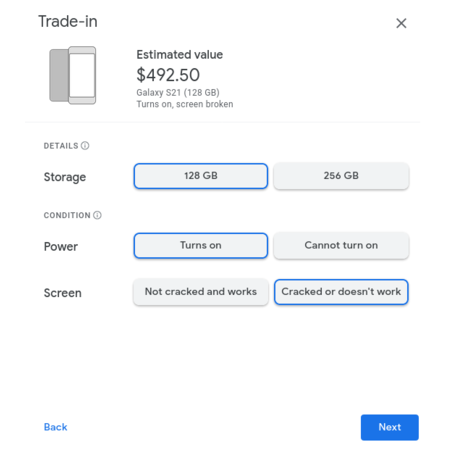Select Cracked or doesn't work screen option
Viewport: 450px width, 450px height.
click(341, 292)
